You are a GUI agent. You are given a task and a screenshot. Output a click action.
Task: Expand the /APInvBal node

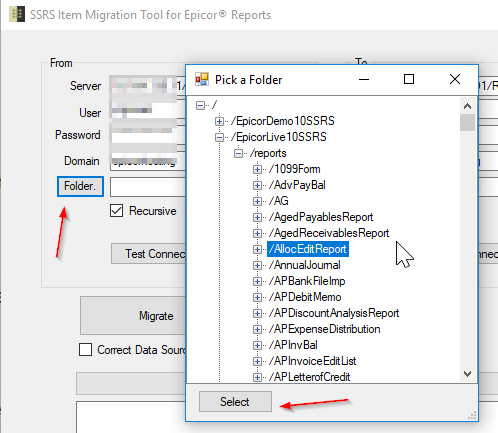[257, 345]
